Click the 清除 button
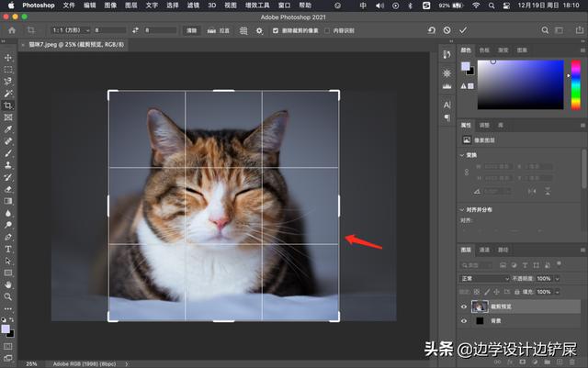Screen dimensions: 588x368 192,30
